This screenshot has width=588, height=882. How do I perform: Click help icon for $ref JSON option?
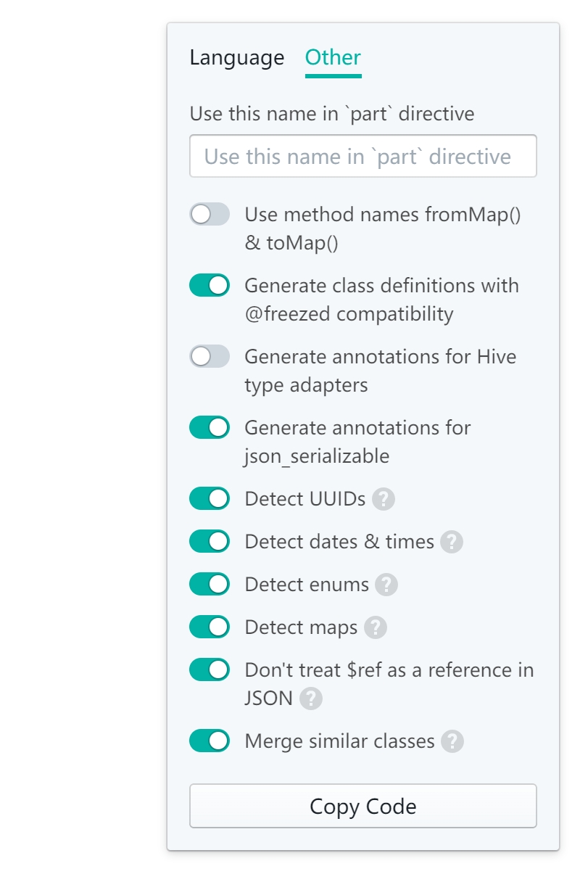[x=310, y=698]
